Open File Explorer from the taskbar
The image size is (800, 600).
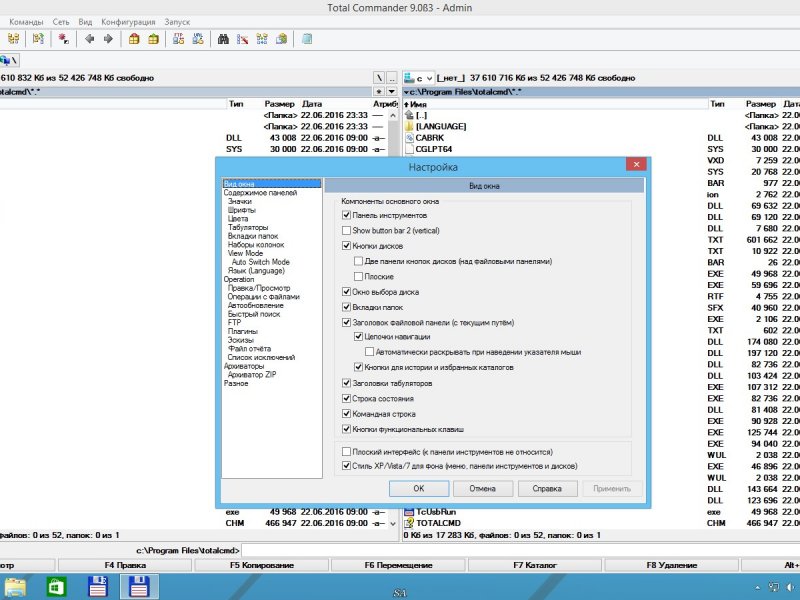tap(15, 587)
